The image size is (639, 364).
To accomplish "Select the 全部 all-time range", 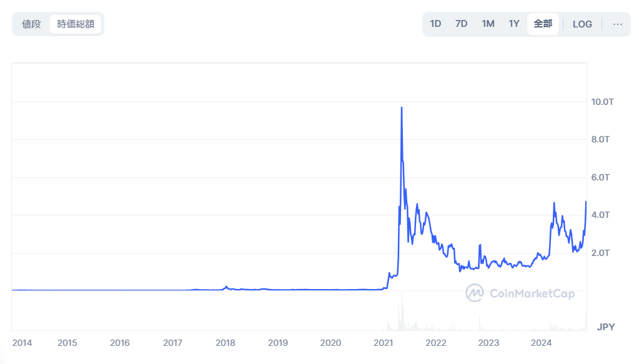I will tap(543, 24).
